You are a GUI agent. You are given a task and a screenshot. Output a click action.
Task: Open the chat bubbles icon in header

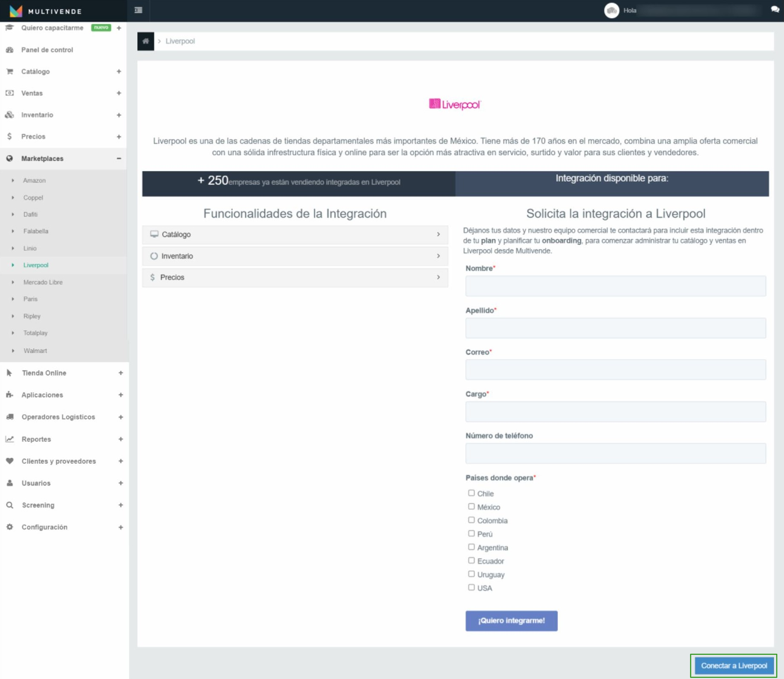(x=775, y=10)
